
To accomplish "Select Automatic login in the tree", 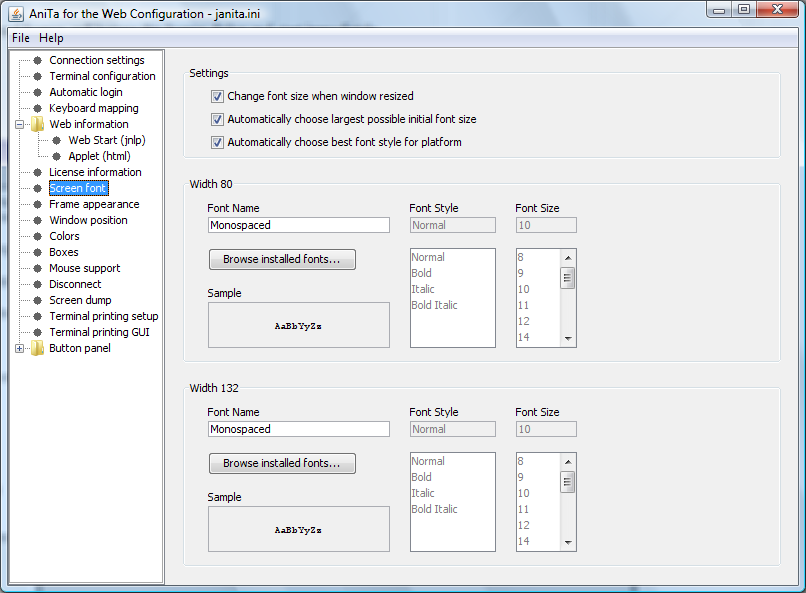I will pyautogui.click(x=86, y=92).
